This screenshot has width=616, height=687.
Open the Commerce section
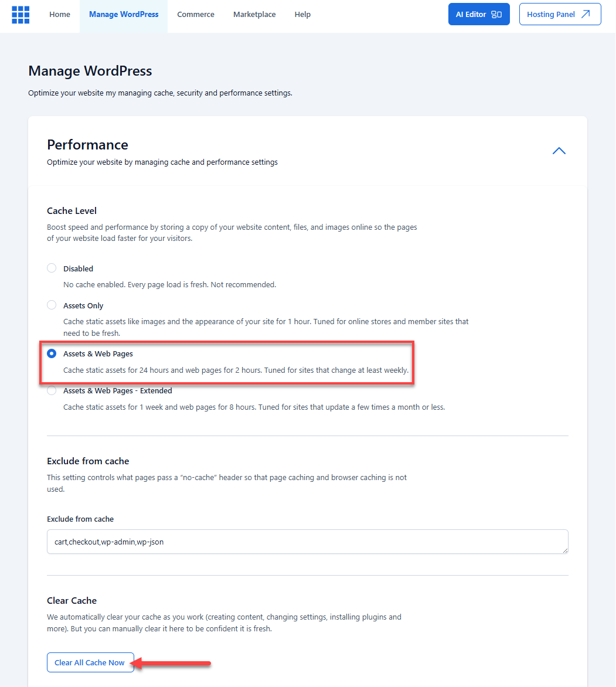pyautogui.click(x=195, y=14)
